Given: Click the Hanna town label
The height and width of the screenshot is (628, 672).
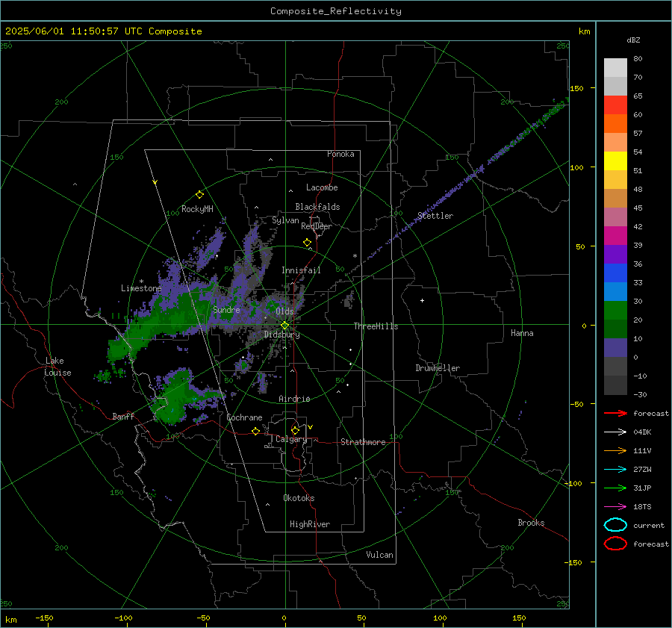Looking at the screenshot, I should [x=522, y=333].
